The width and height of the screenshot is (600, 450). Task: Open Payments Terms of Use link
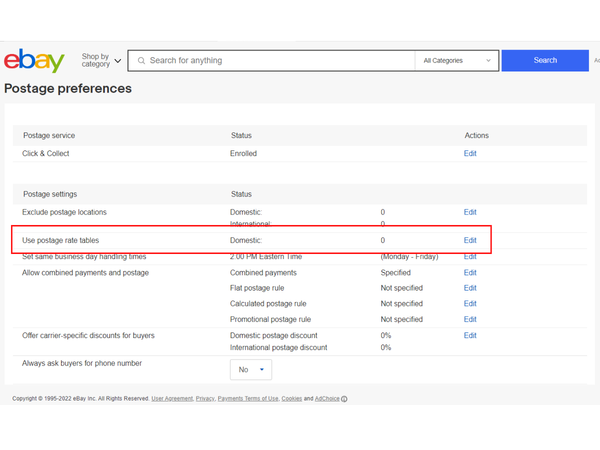click(248, 399)
